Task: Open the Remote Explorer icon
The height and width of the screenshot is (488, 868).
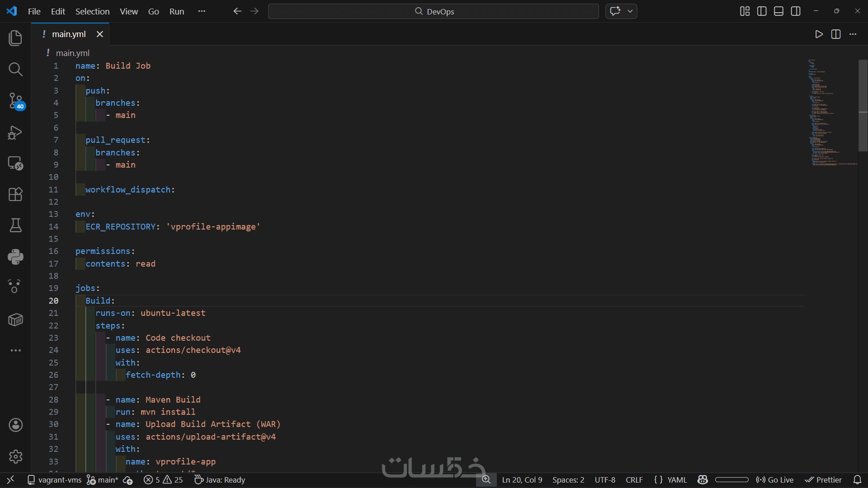Action: (x=15, y=163)
